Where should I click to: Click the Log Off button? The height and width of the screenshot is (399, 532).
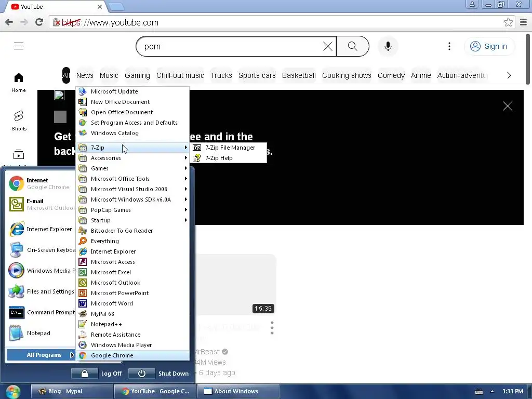click(96, 374)
